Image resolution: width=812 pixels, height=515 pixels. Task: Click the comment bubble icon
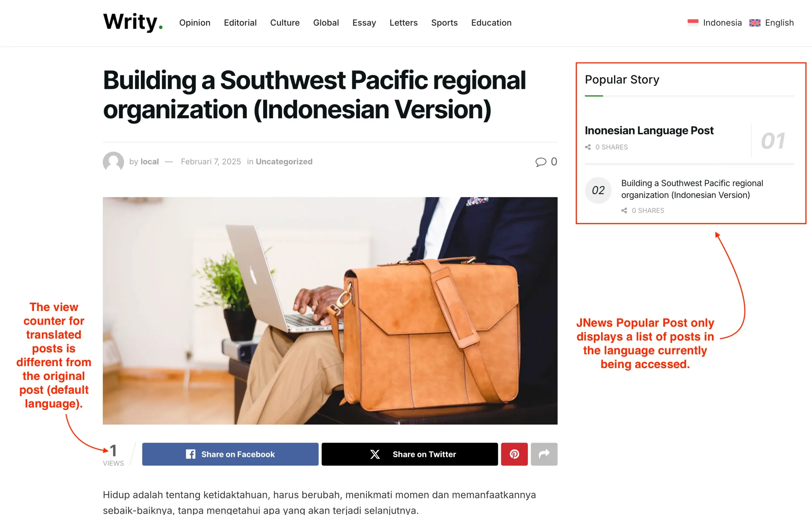(x=540, y=162)
